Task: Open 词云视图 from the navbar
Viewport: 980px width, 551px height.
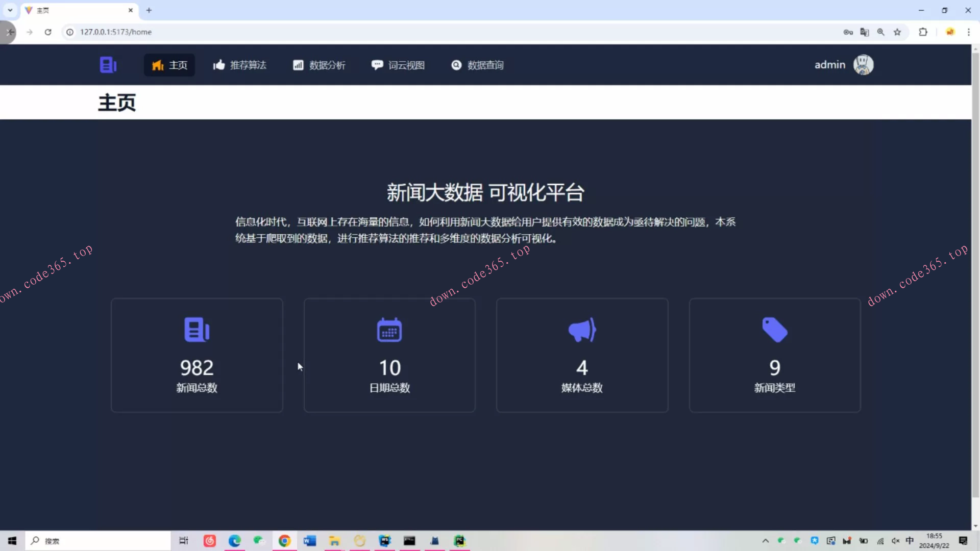Action: pos(398,65)
